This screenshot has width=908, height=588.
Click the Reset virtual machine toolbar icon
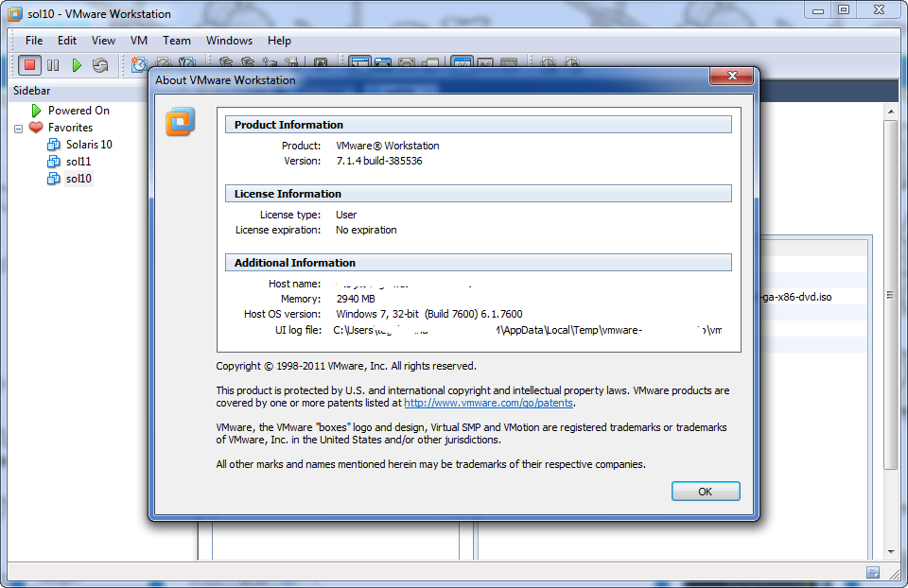click(x=100, y=65)
